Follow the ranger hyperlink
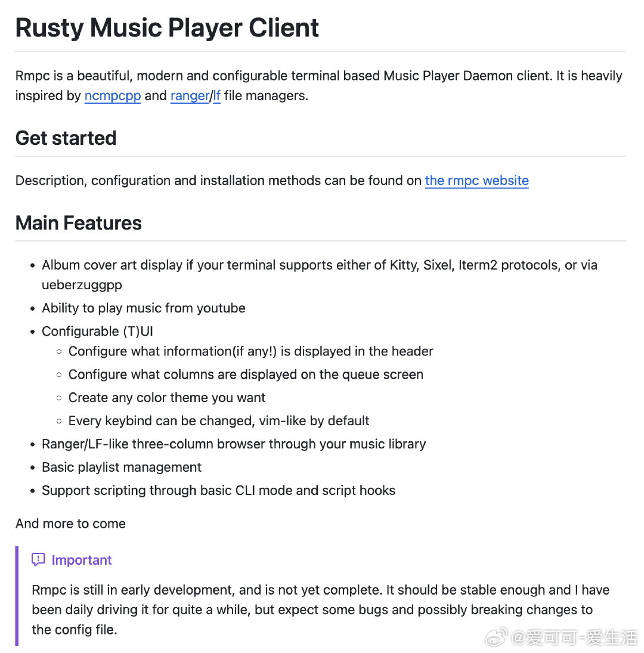Screen dimensions: 644x653 point(190,96)
